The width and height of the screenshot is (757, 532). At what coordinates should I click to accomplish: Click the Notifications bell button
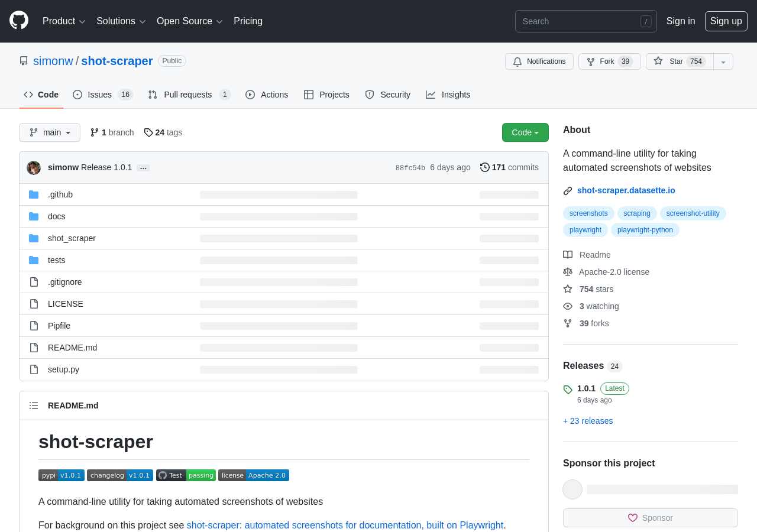pyautogui.click(x=539, y=61)
